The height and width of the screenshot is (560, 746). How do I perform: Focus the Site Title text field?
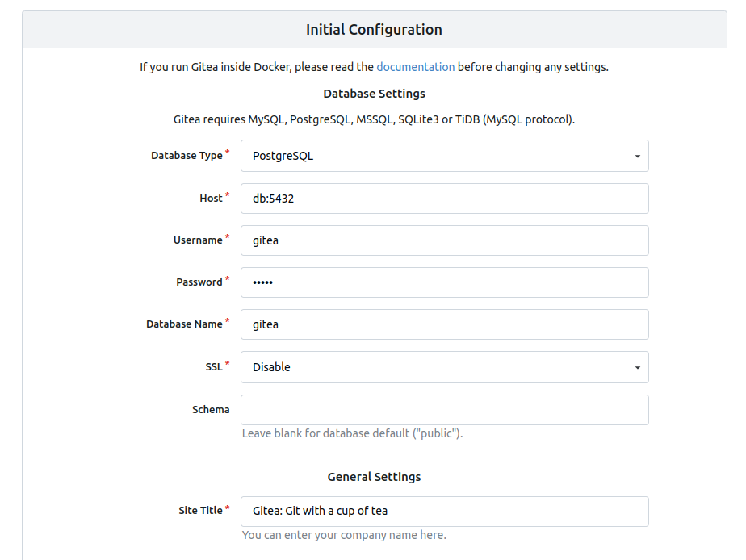[x=444, y=512]
